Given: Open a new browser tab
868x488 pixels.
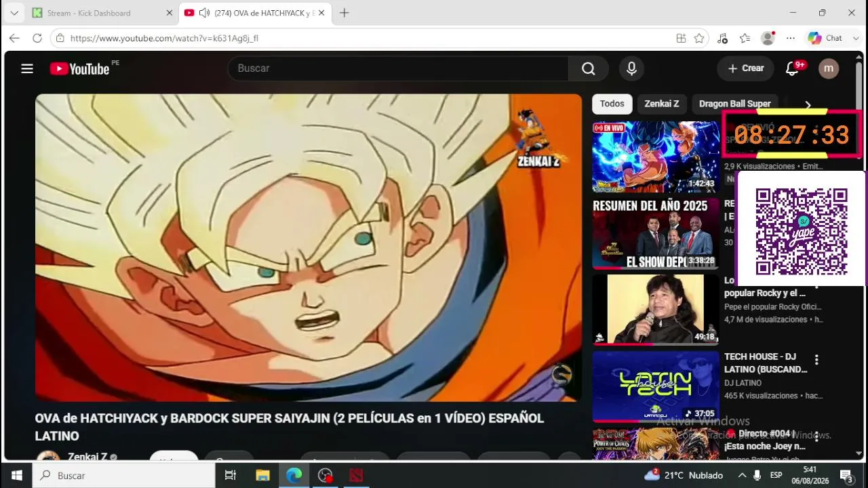Looking at the screenshot, I should pyautogui.click(x=344, y=13).
